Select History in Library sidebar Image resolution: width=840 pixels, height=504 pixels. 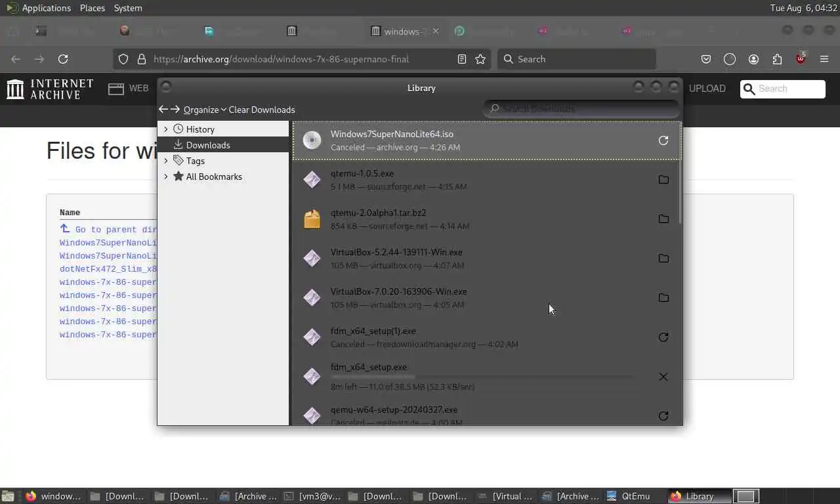(223, 129)
